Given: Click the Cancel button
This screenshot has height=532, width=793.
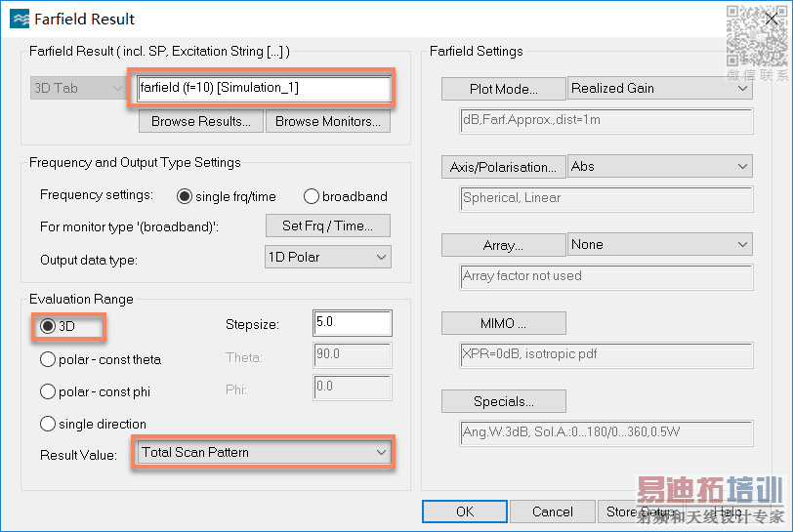Looking at the screenshot, I should coord(553,512).
